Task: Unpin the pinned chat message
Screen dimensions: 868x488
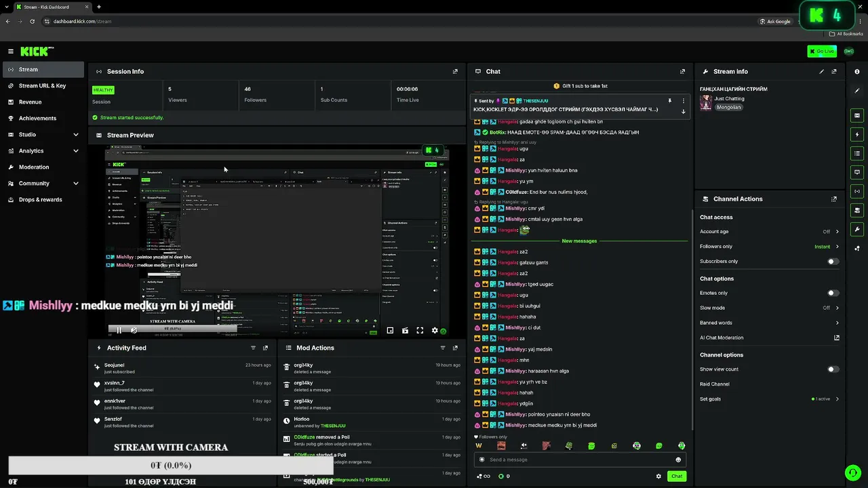Action: click(x=670, y=101)
